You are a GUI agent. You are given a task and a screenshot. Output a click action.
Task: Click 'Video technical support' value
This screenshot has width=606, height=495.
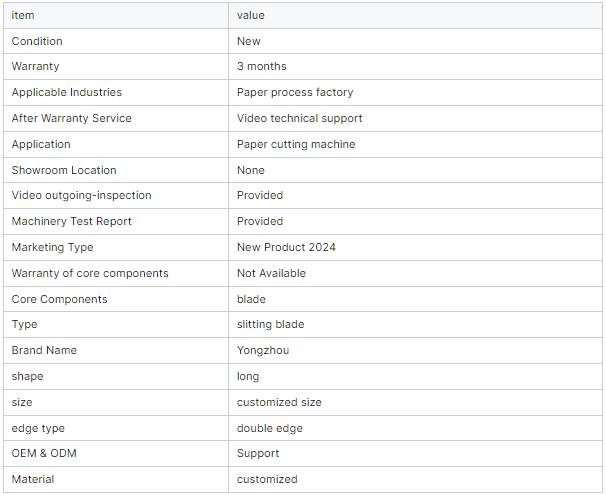point(300,119)
